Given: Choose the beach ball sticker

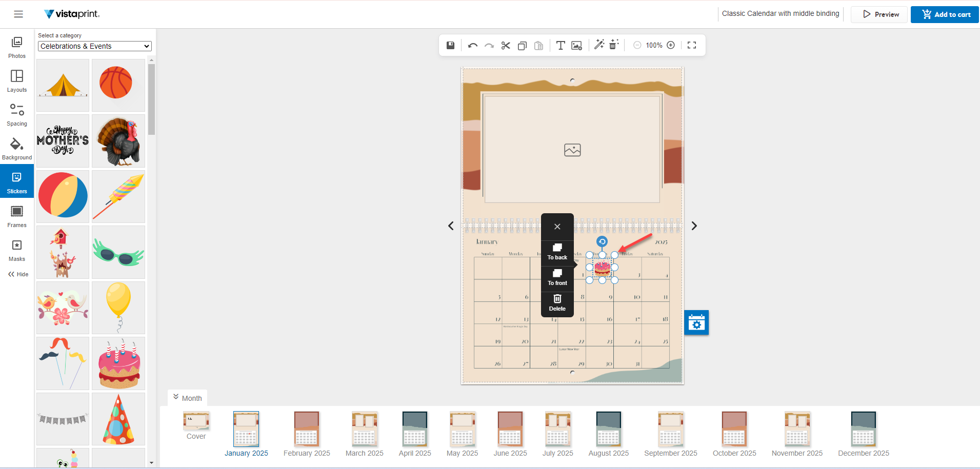Looking at the screenshot, I should (63, 196).
